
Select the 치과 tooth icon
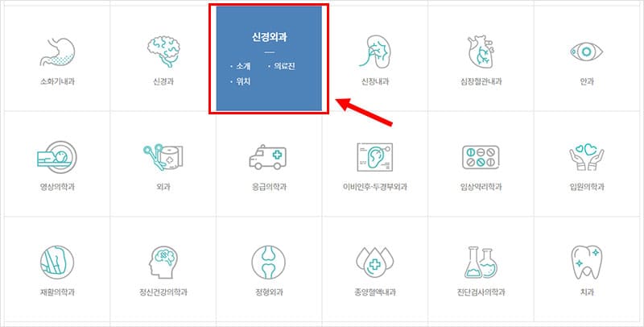coord(587,263)
